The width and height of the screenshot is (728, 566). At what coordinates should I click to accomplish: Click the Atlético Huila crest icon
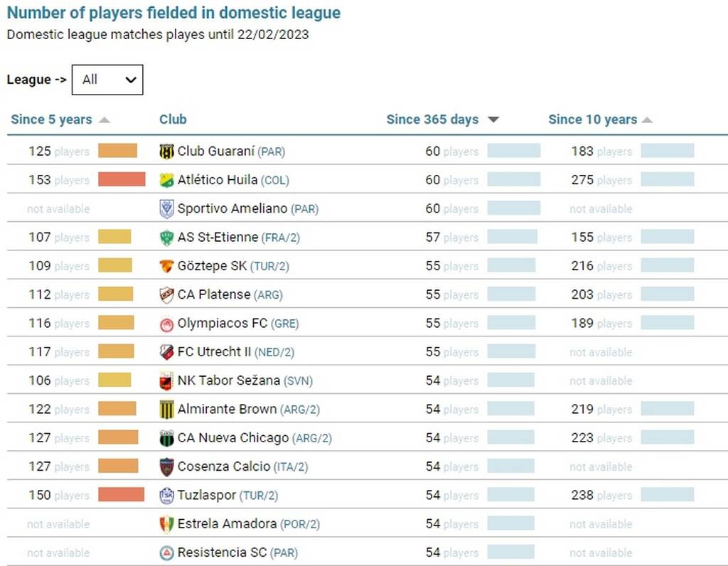(166, 180)
